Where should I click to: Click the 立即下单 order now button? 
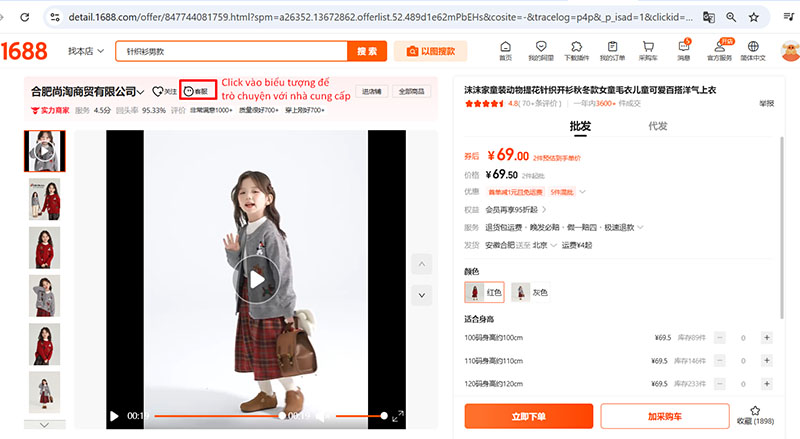tap(529, 415)
